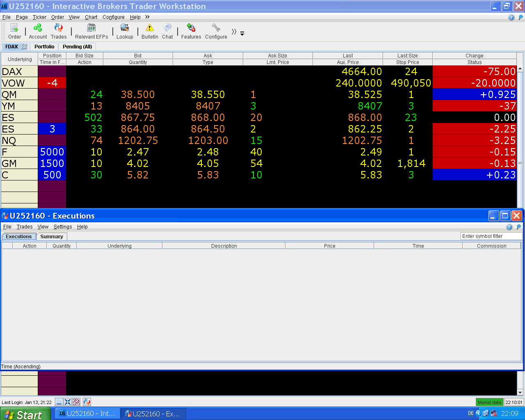Open the Page menu
The height and width of the screenshot is (420, 525).
pos(22,17)
